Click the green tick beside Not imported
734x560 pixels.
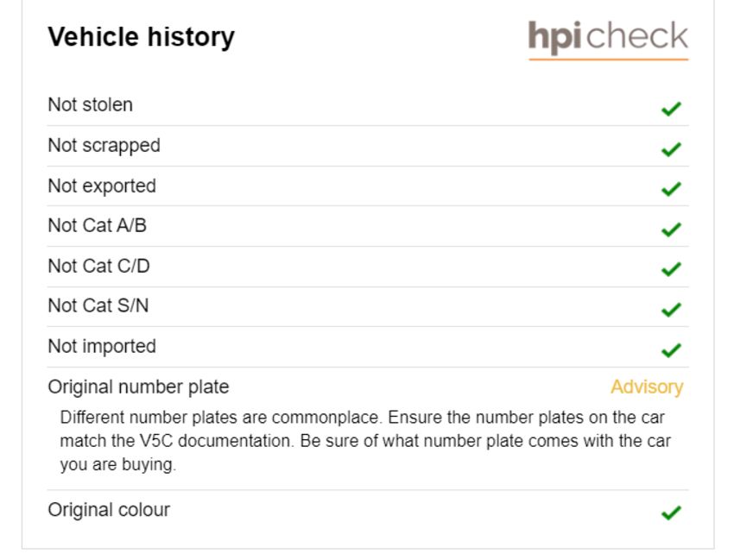671,350
